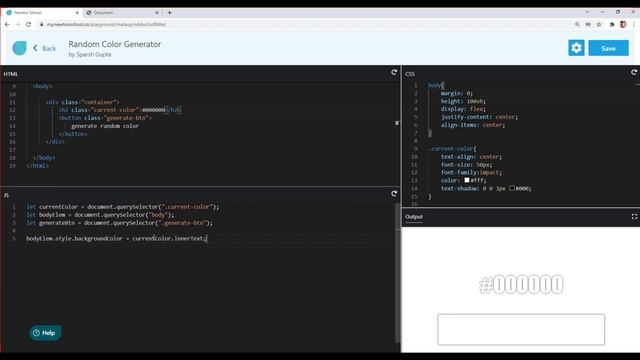Open a new browser tab
This screenshot has width=640, height=360.
click(170, 13)
